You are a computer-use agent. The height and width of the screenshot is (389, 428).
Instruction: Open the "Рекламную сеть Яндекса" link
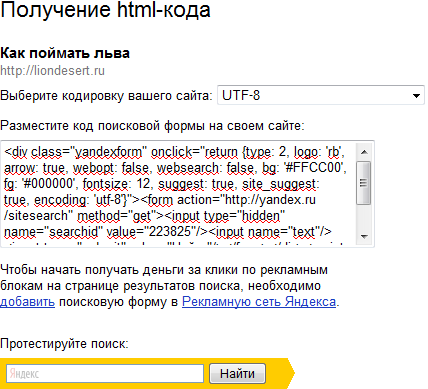coord(259,302)
